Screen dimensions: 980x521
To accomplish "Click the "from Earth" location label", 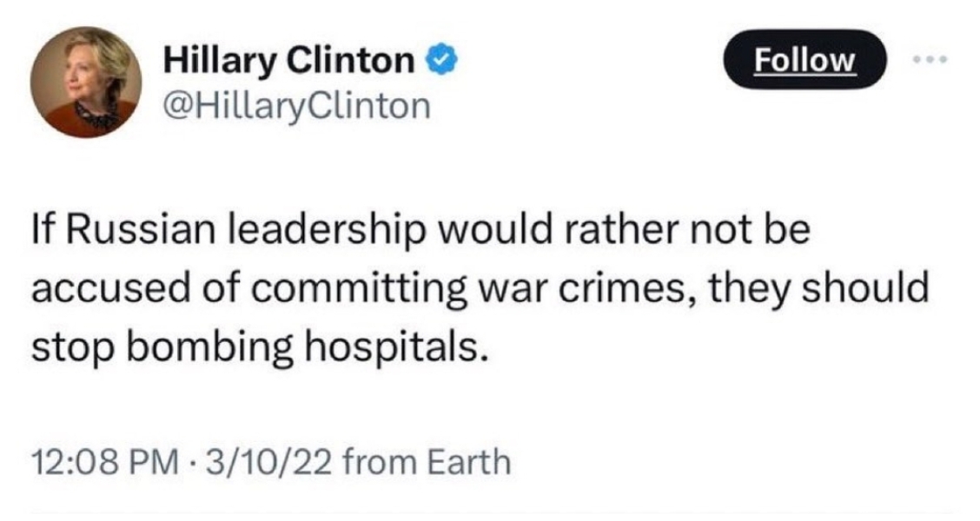I will click(427, 462).
